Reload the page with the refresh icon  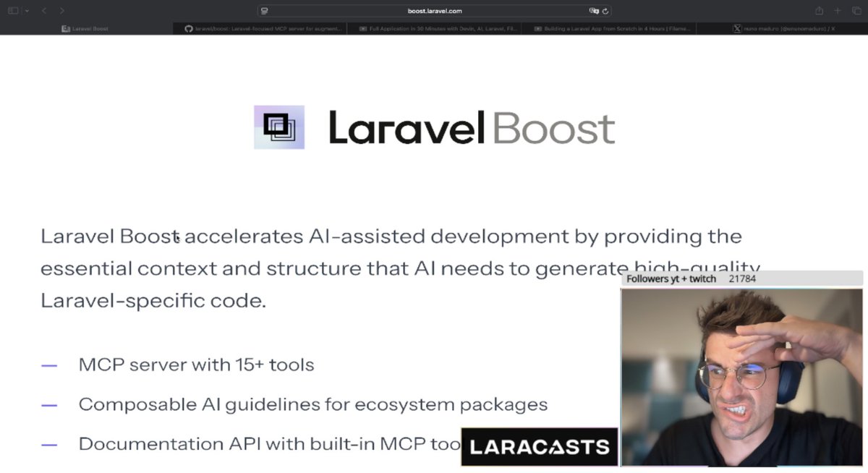coord(605,11)
